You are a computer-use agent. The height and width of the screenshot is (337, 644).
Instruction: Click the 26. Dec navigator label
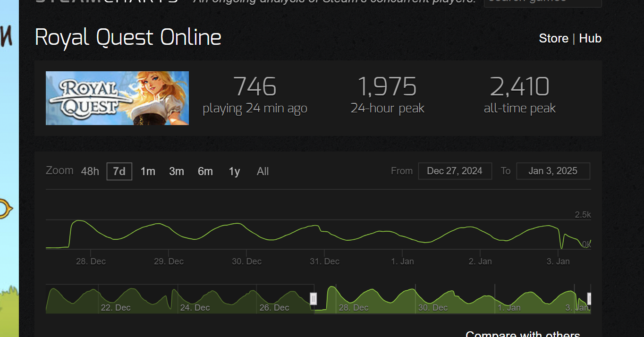pos(274,308)
